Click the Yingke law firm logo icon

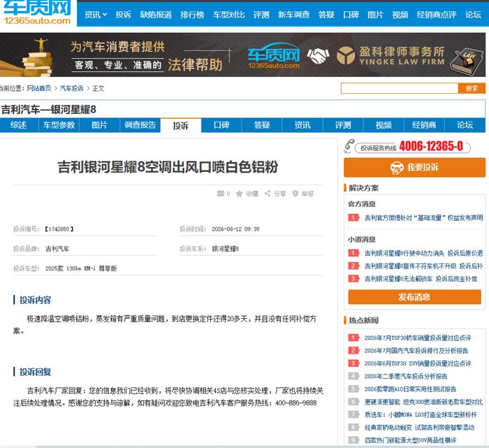tap(346, 55)
